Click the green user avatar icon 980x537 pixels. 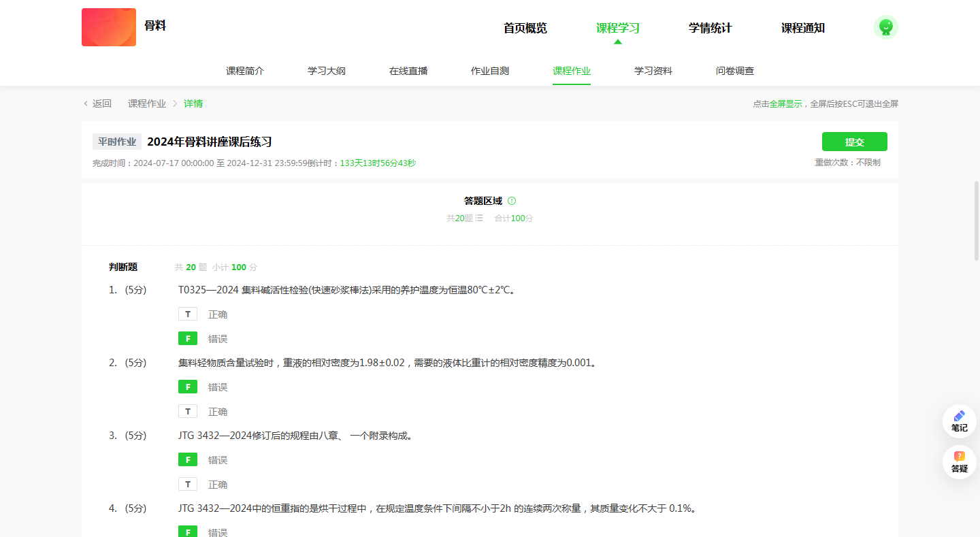(885, 27)
